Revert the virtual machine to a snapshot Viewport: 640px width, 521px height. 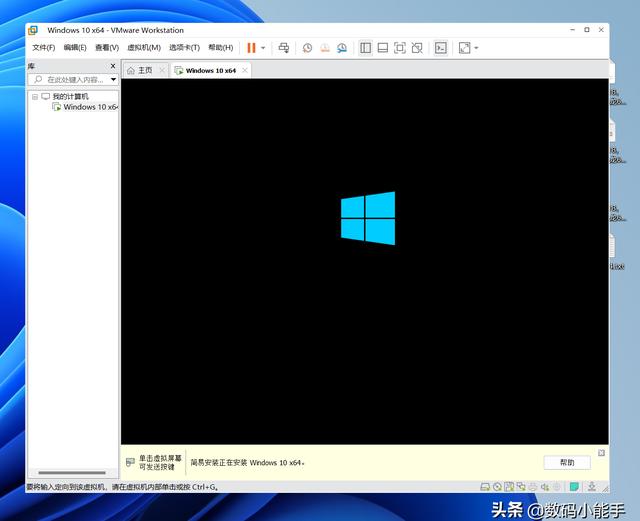coord(325,48)
